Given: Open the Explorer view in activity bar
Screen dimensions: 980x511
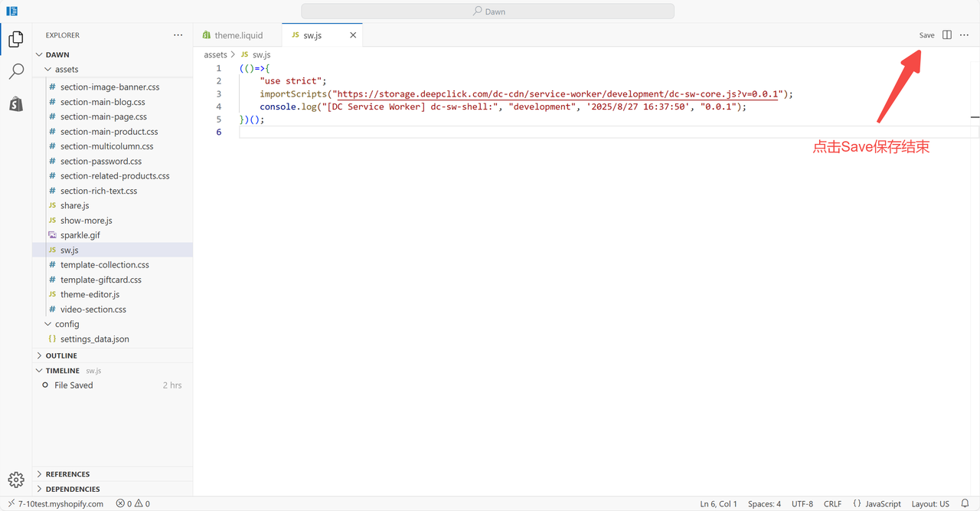Looking at the screenshot, I should [15, 39].
